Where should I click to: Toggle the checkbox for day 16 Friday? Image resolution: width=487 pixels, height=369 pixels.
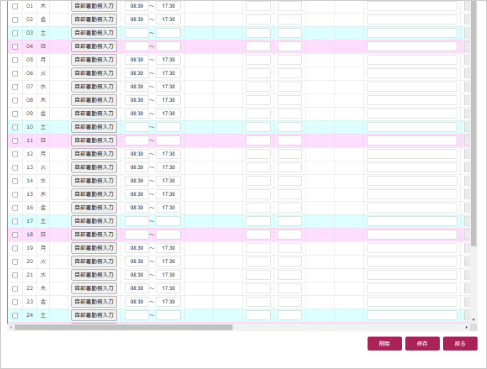15,208
